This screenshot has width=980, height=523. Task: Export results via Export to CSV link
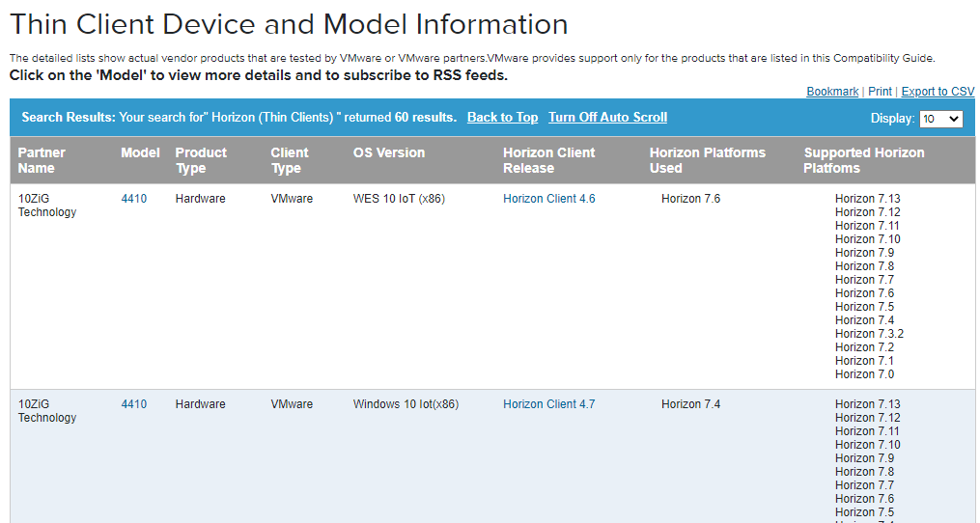coord(938,92)
